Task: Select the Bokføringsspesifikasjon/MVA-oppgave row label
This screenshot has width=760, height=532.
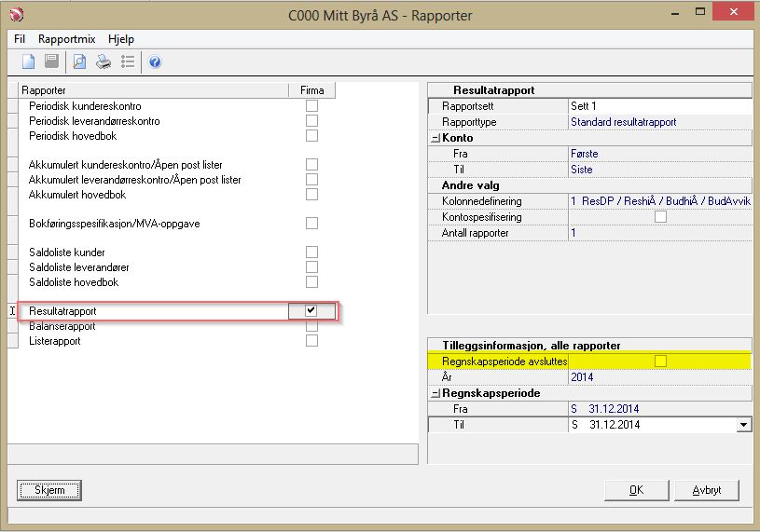Action: tap(115, 224)
